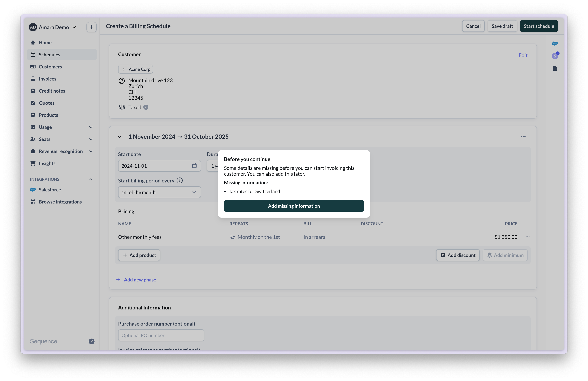
Task: Click the Home icon in sidebar
Action: pyautogui.click(x=33, y=42)
